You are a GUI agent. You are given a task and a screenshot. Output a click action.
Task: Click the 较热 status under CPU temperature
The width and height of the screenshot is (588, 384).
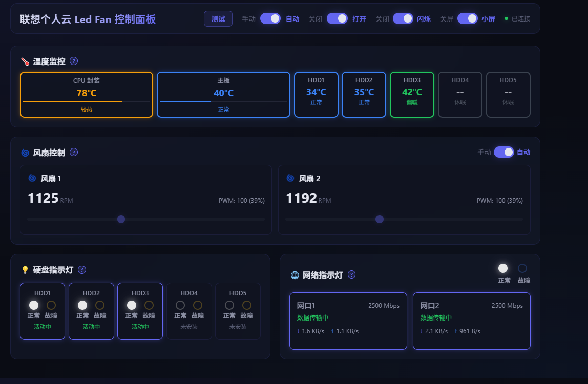click(x=87, y=110)
